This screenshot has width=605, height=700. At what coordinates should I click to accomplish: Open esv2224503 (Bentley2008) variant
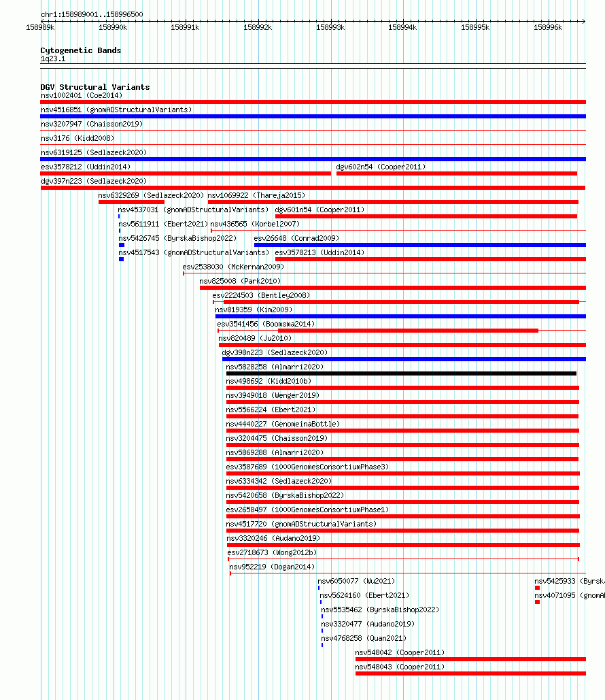(261, 295)
